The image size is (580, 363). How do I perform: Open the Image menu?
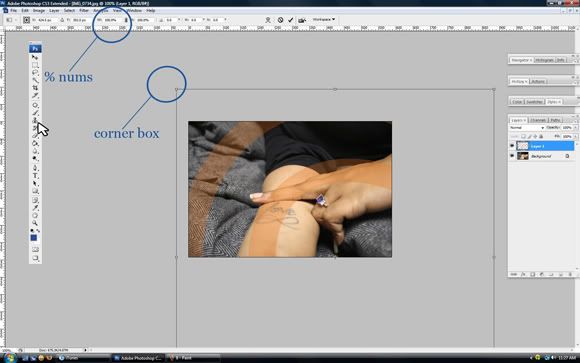(39, 11)
